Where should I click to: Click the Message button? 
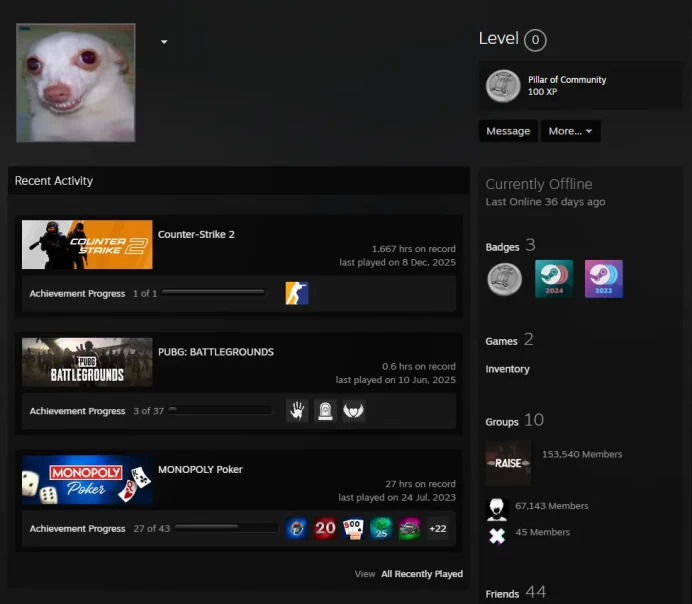point(508,131)
